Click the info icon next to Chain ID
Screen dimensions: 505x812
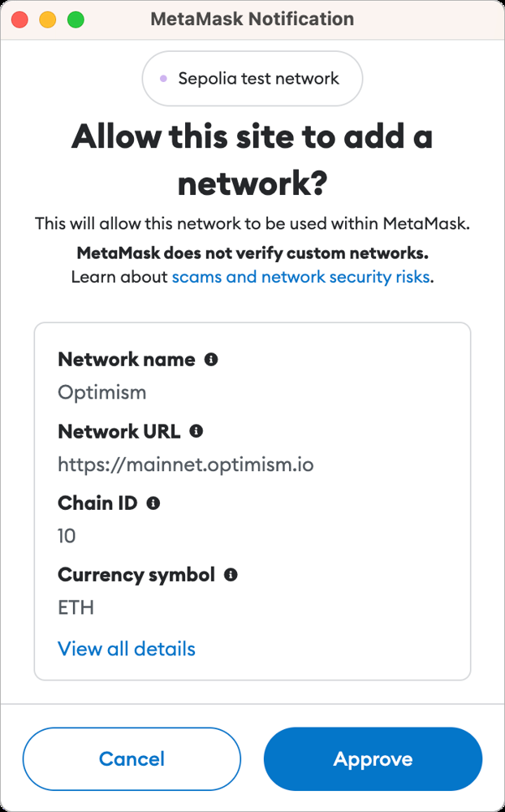click(153, 503)
